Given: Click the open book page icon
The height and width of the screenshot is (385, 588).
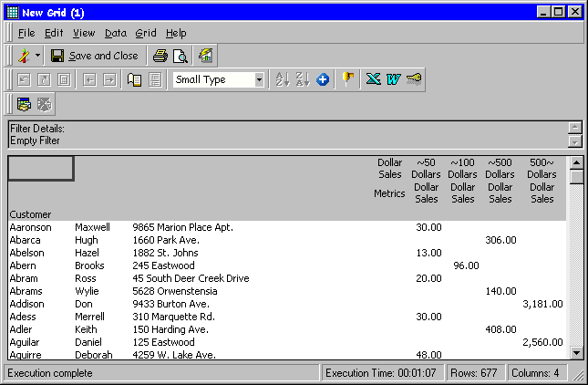Looking at the screenshot, I should tap(134, 79).
